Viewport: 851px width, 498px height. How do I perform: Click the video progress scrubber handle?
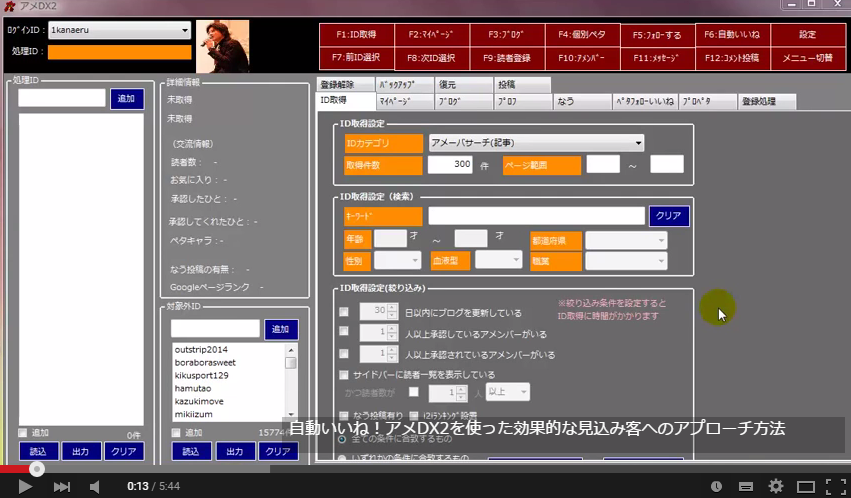pyautogui.click(x=37, y=469)
